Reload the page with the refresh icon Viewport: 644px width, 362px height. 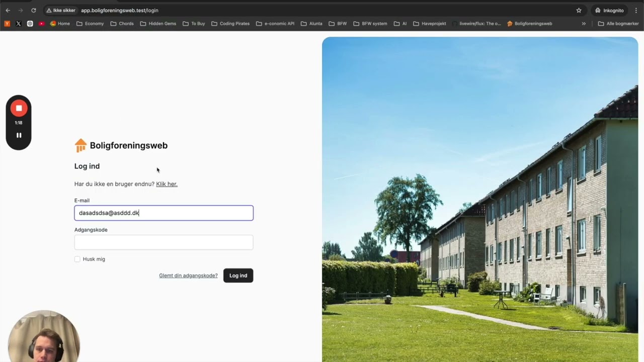tap(33, 10)
